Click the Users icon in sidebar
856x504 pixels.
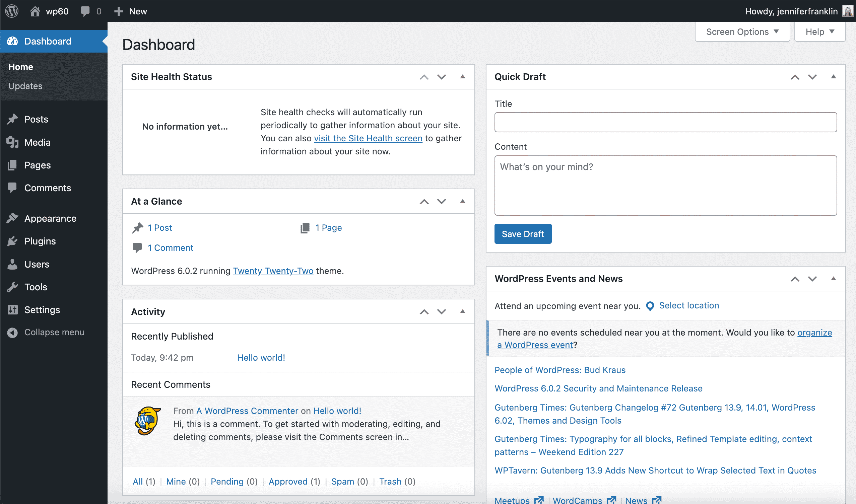pyautogui.click(x=13, y=264)
